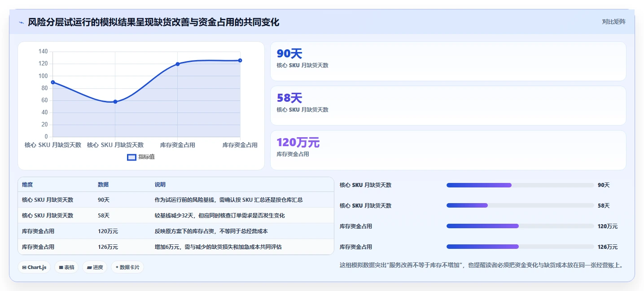
Task: Open the large 90天 KPI card
Action: click(448, 61)
